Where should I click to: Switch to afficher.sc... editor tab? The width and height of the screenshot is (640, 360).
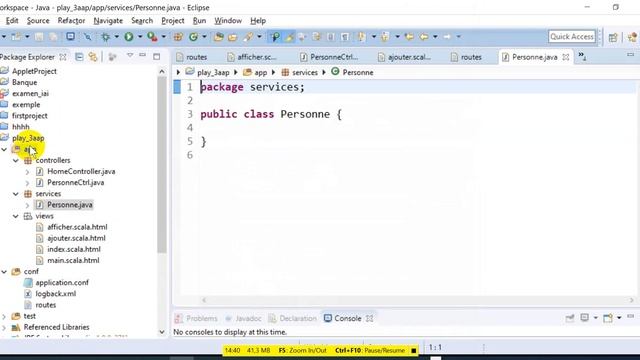pos(253,57)
